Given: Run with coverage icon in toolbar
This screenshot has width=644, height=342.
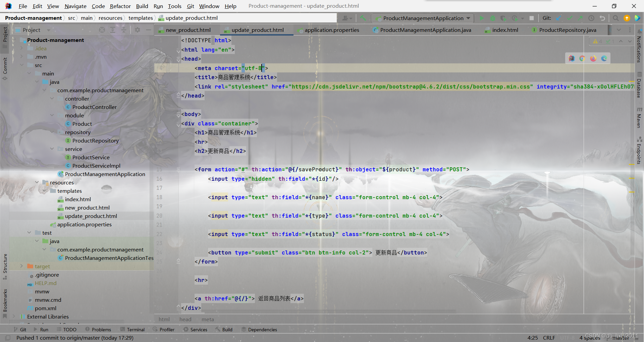Looking at the screenshot, I should (x=503, y=18).
